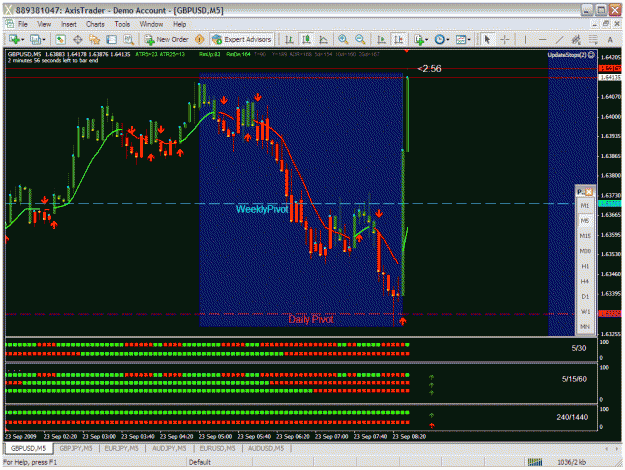
Task: Toggle the Market Watch window icon
Action: (x=60, y=39)
